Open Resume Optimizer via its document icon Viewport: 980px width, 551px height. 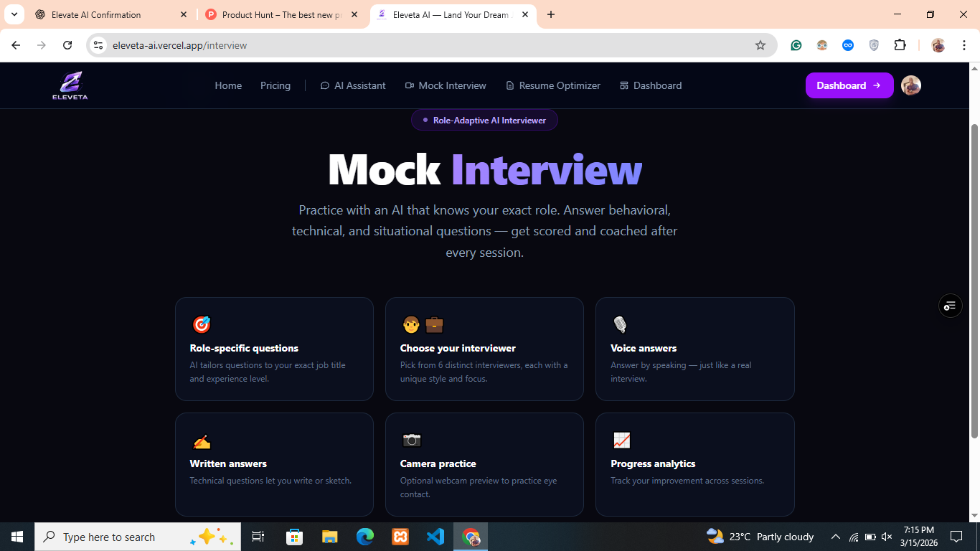pos(509,85)
